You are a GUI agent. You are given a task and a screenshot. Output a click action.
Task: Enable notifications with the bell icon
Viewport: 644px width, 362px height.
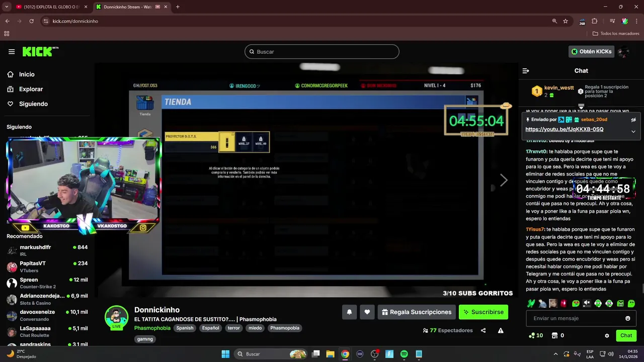pos(349,312)
